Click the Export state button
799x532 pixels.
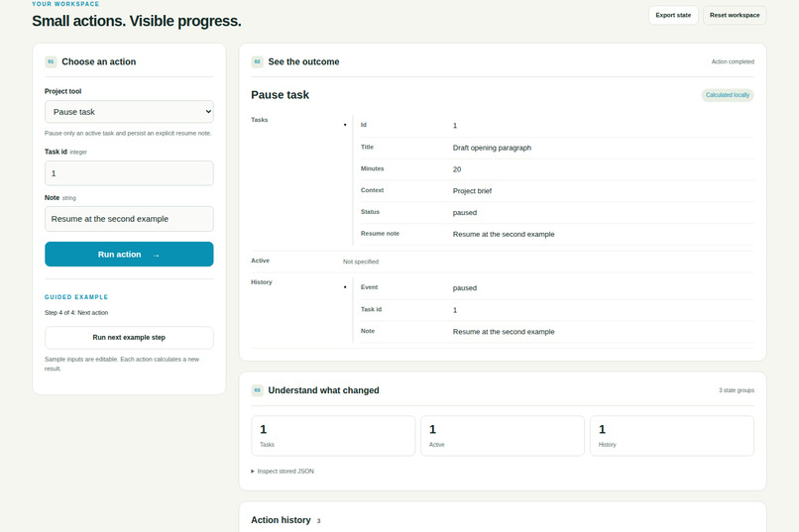pyautogui.click(x=673, y=15)
